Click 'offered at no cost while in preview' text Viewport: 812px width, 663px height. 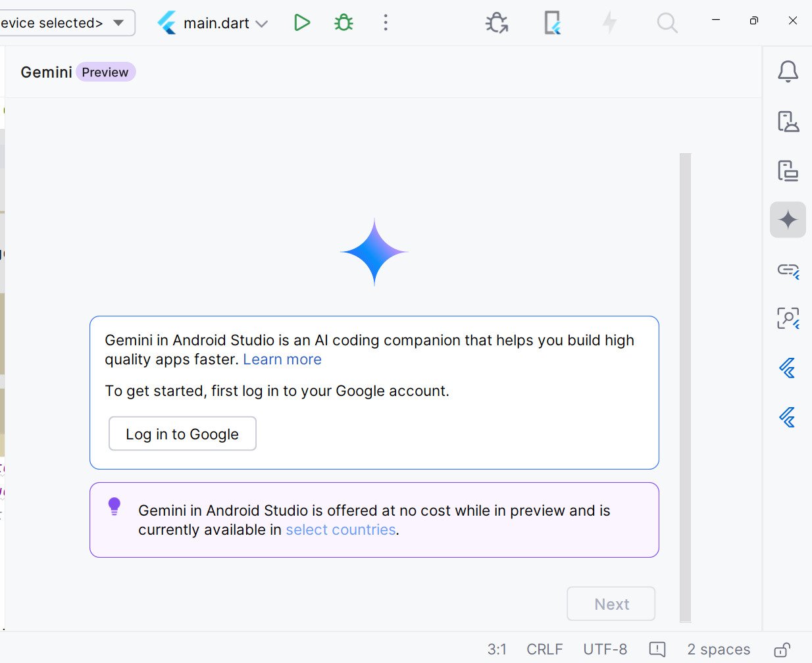click(x=445, y=510)
